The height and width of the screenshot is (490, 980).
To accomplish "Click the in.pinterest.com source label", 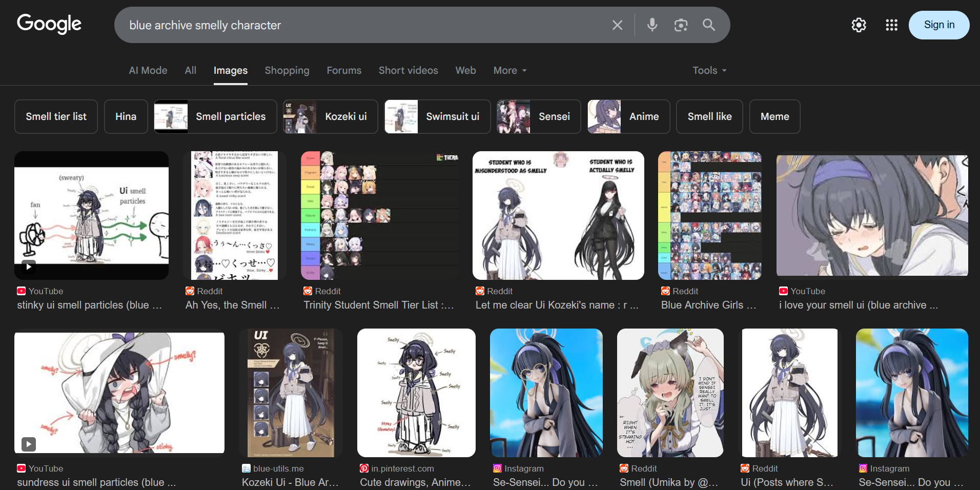I will point(402,468).
